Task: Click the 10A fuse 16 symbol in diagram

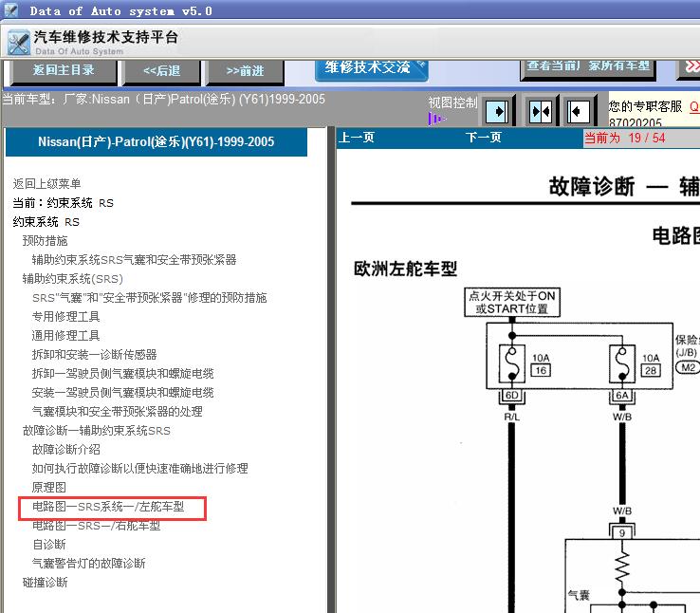Action: click(512, 363)
